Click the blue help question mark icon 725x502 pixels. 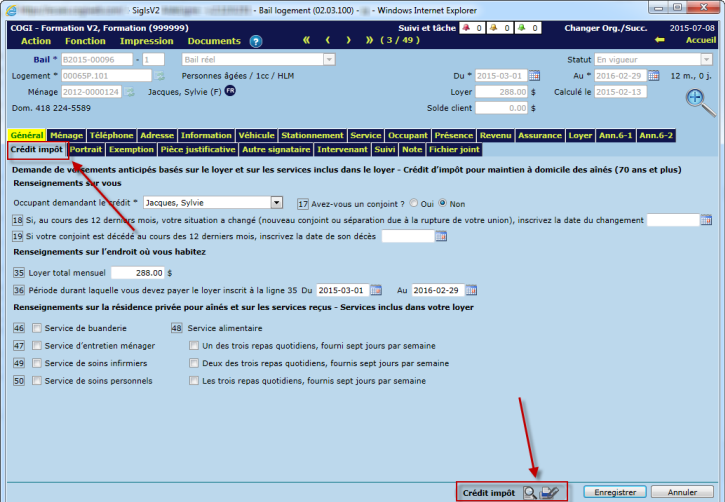click(x=256, y=42)
